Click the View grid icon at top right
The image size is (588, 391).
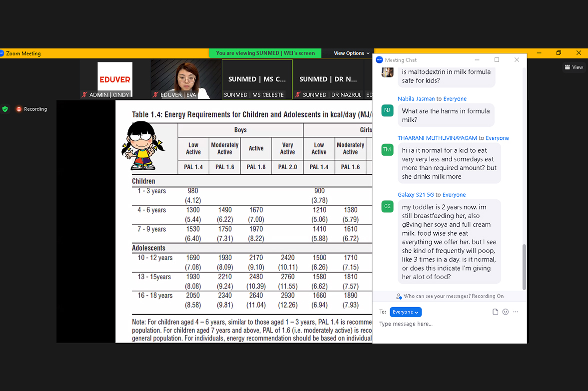pos(568,67)
